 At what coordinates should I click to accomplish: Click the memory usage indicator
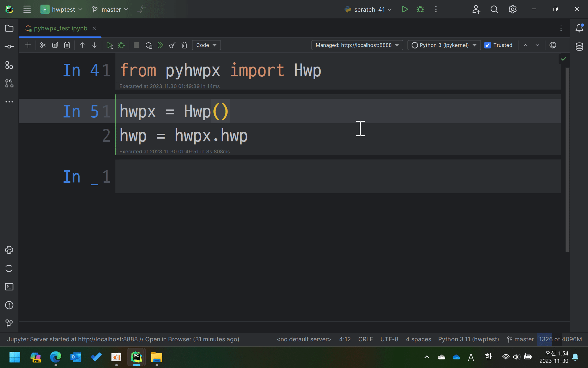pos(560,339)
